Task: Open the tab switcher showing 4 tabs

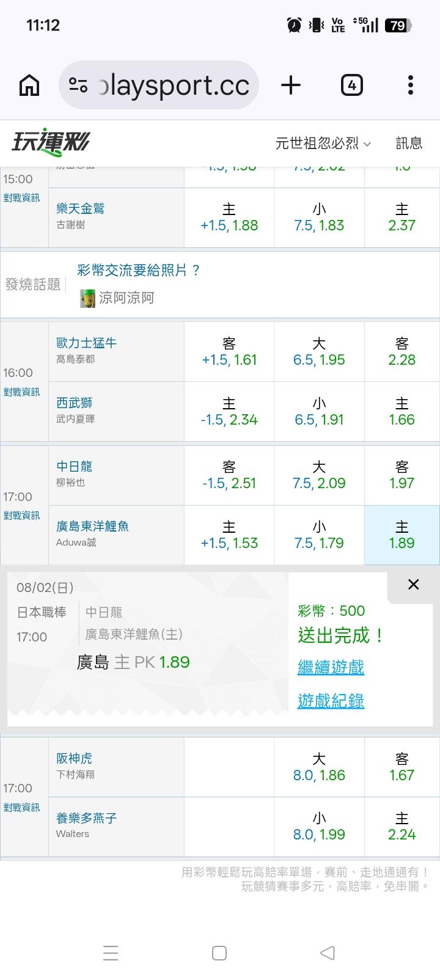Action: (351, 85)
